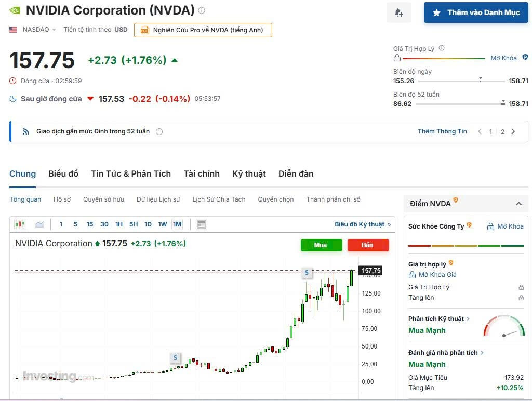Click Thêm Thông Tin link
Viewport: 532px width, 401px height.
442,131
